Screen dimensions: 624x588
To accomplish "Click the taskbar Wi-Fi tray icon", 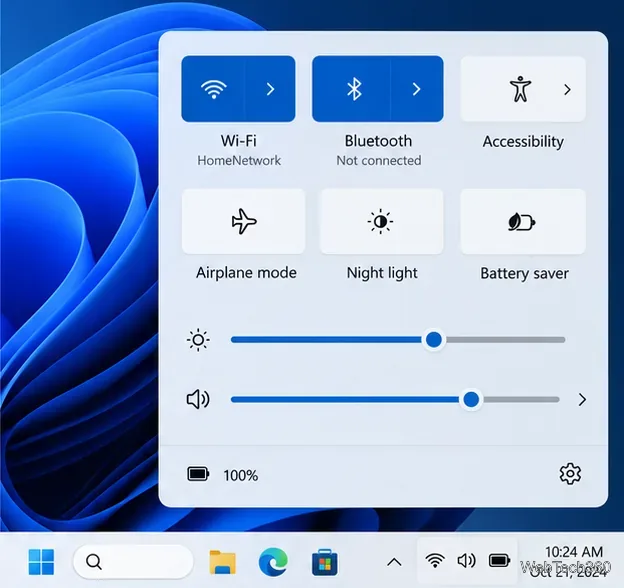I will coord(435,561).
